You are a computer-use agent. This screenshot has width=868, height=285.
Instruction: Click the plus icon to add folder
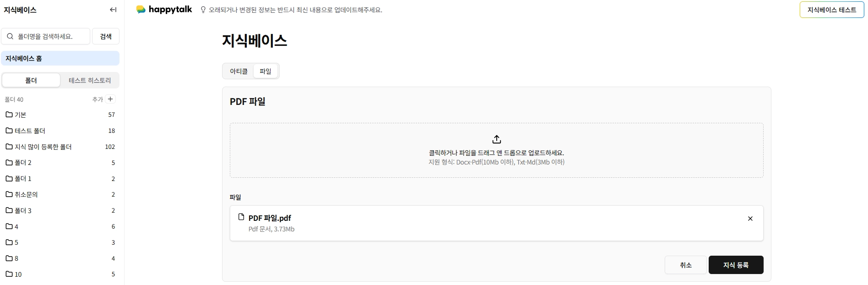pos(110,99)
